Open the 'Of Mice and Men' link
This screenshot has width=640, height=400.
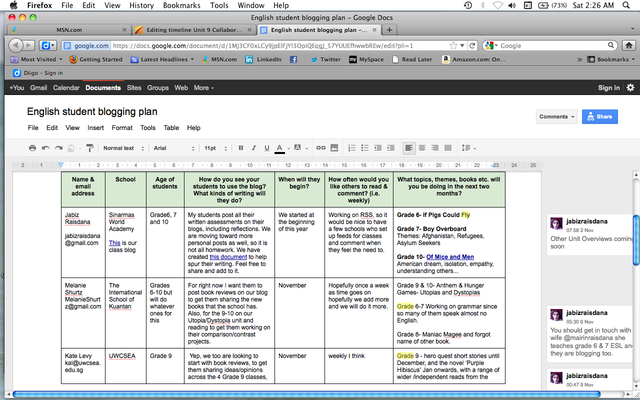[450, 257]
